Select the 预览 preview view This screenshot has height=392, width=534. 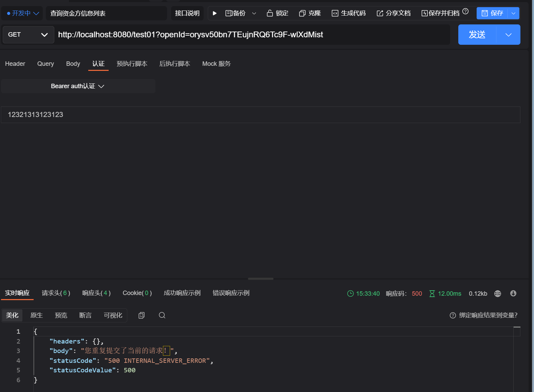(61, 315)
